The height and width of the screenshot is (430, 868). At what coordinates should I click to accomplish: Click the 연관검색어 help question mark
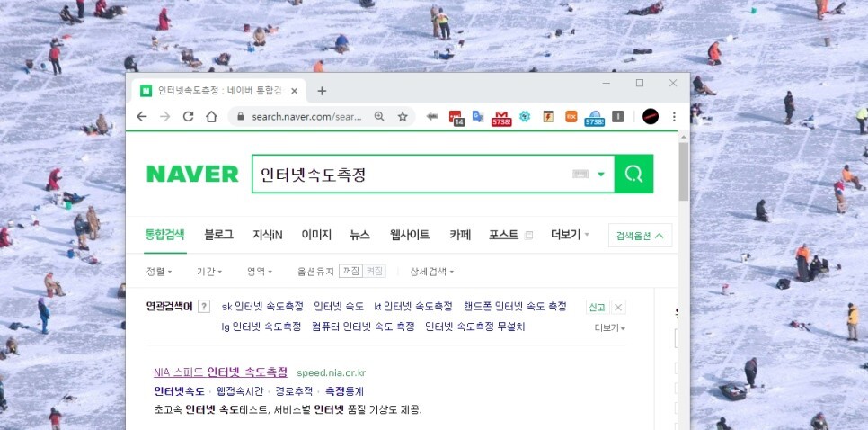[204, 307]
